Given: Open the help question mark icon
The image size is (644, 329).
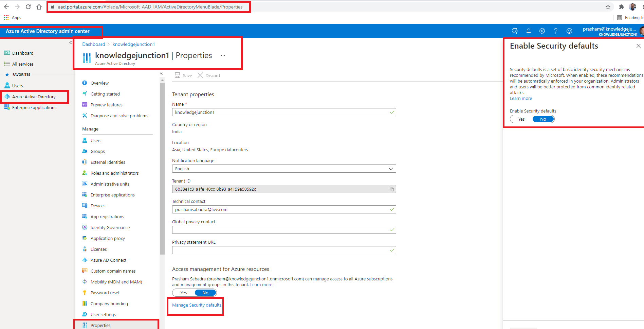Looking at the screenshot, I should (555, 31).
